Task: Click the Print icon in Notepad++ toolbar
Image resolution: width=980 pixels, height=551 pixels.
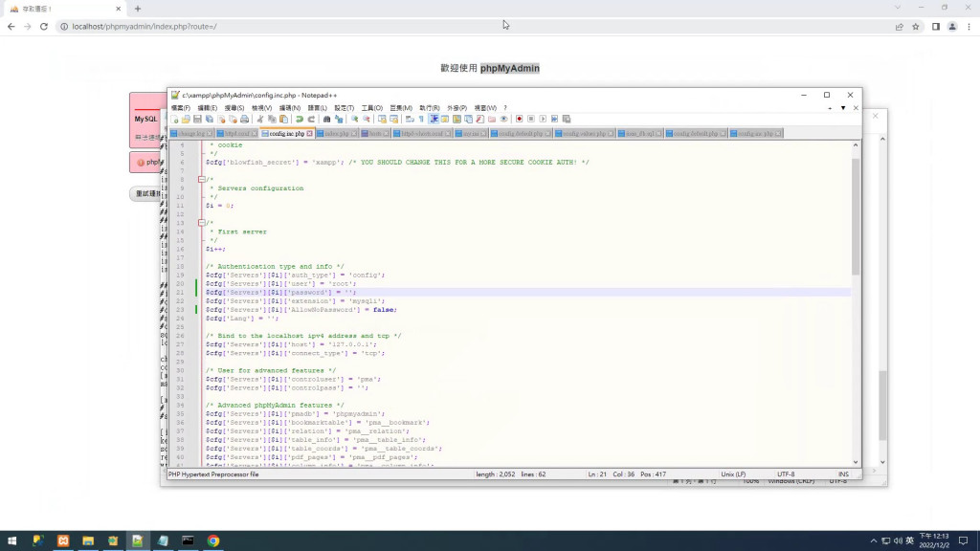Action: pyautogui.click(x=244, y=120)
